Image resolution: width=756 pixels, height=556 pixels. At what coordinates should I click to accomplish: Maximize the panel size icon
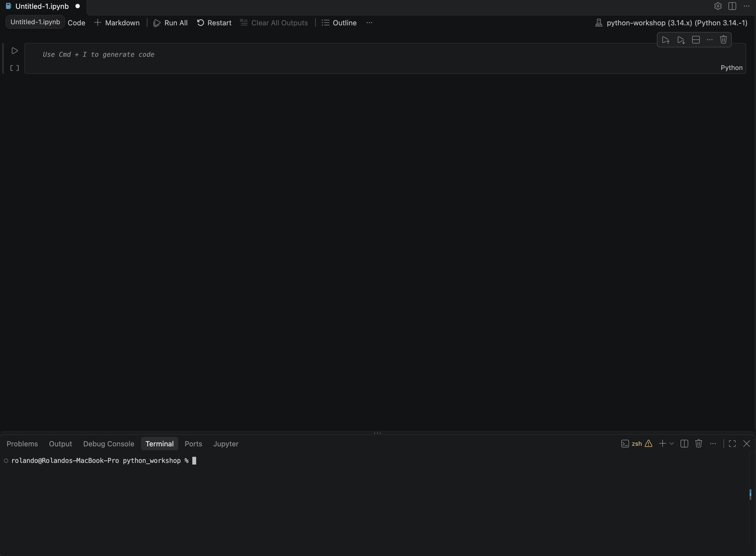coord(732,444)
